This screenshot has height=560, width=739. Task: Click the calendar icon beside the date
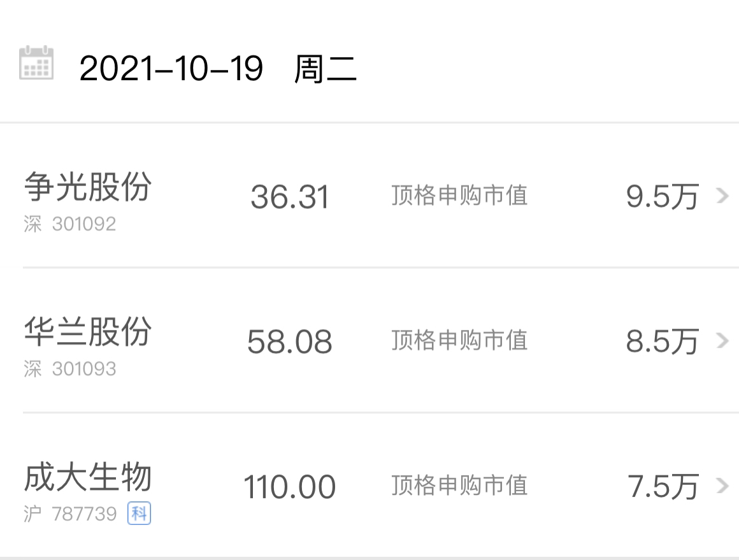tap(36, 62)
